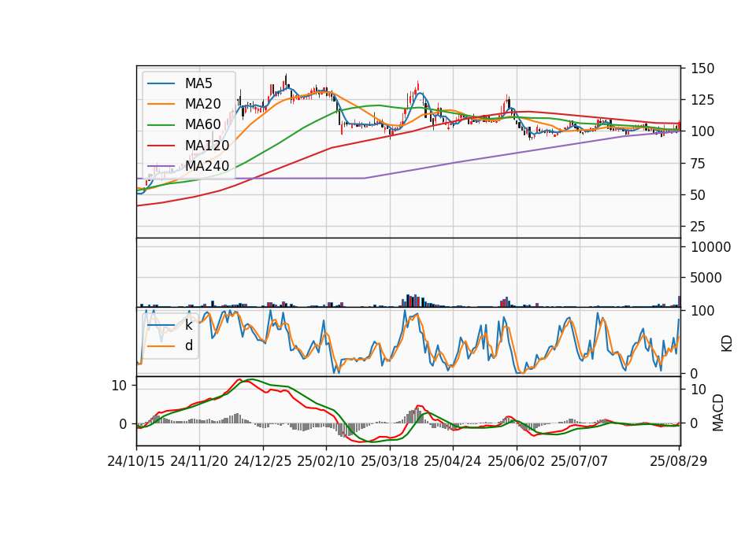
Task: Click the orange MA20 legend line sample
Action: [x=161, y=104]
